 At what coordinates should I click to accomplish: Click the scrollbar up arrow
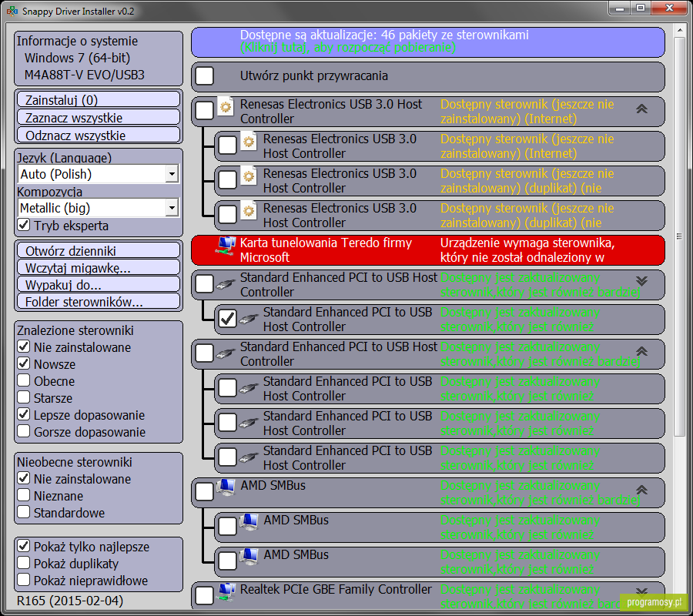click(679, 30)
